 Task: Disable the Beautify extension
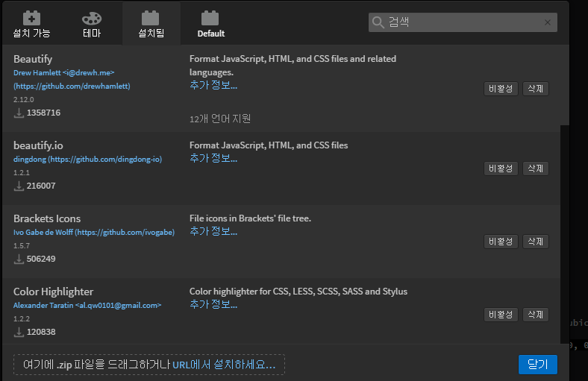(501, 89)
